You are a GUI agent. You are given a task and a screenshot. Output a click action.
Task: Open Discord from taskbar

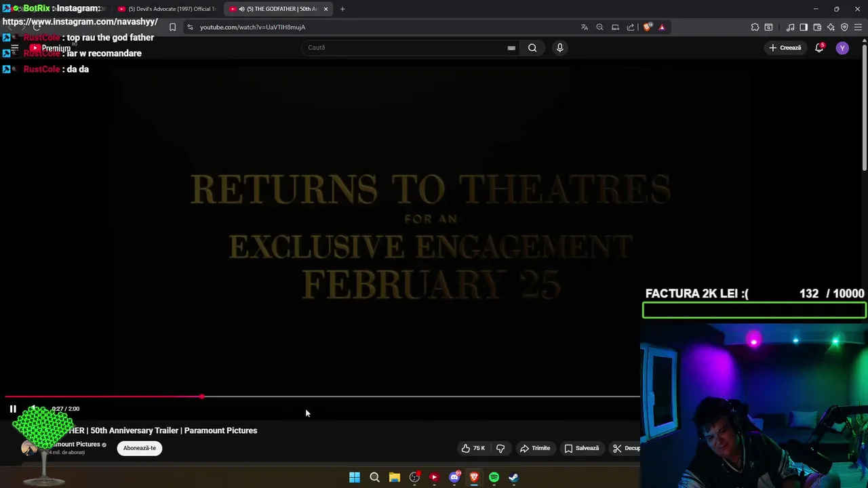pos(454,477)
